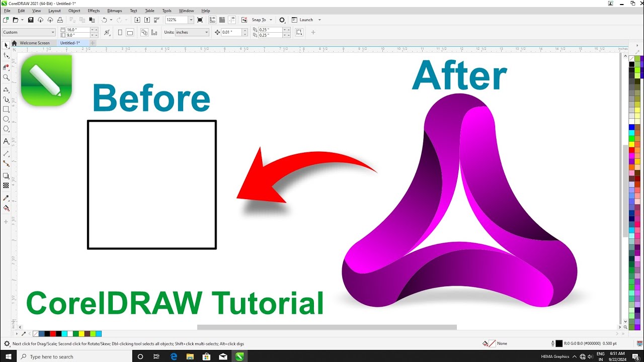This screenshot has width=644, height=362.
Task: Select the Crop tool
Action: [x=6, y=67]
